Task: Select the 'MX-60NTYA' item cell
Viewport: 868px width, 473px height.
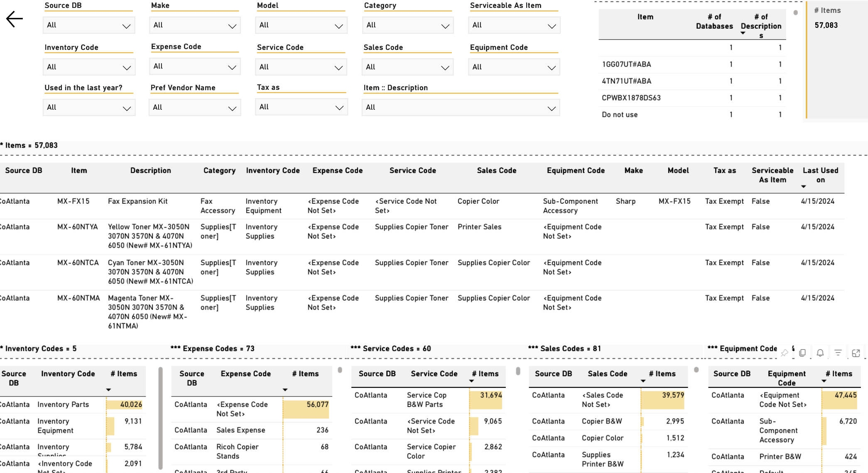Action: pyautogui.click(x=78, y=227)
